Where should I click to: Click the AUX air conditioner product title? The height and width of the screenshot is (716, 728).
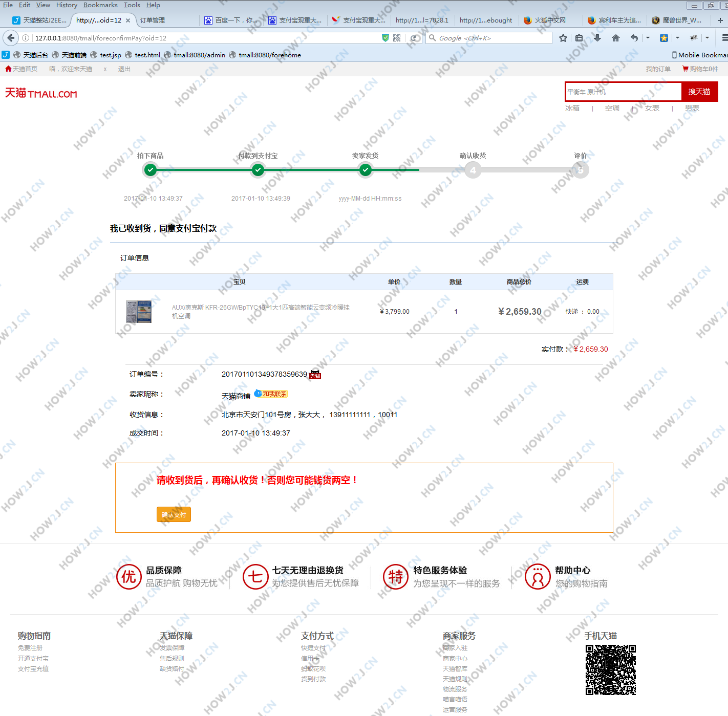coord(261,312)
